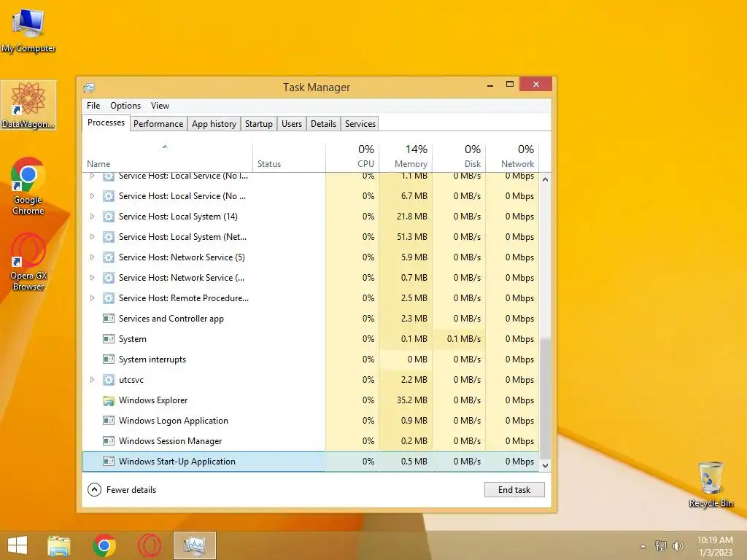Minimize the Task Manager window
The width and height of the screenshot is (747, 560).
pyautogui.click(x=490, y=85)
